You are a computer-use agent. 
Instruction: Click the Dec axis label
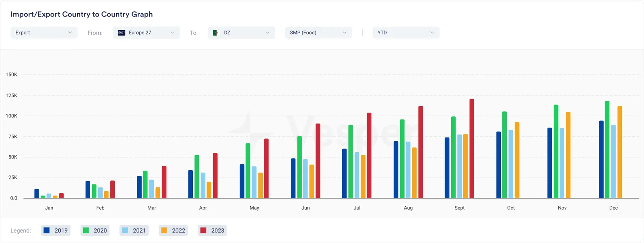613,208
